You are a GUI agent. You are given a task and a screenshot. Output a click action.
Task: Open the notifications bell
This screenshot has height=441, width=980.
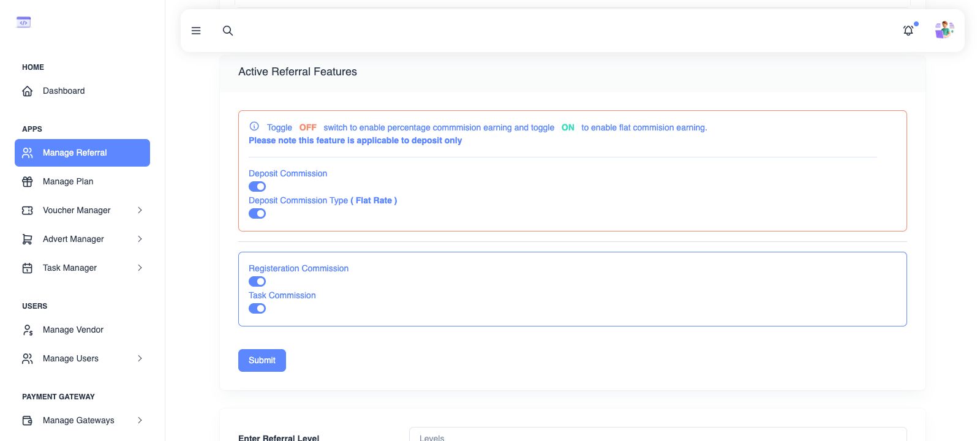[x=908, y=31]
